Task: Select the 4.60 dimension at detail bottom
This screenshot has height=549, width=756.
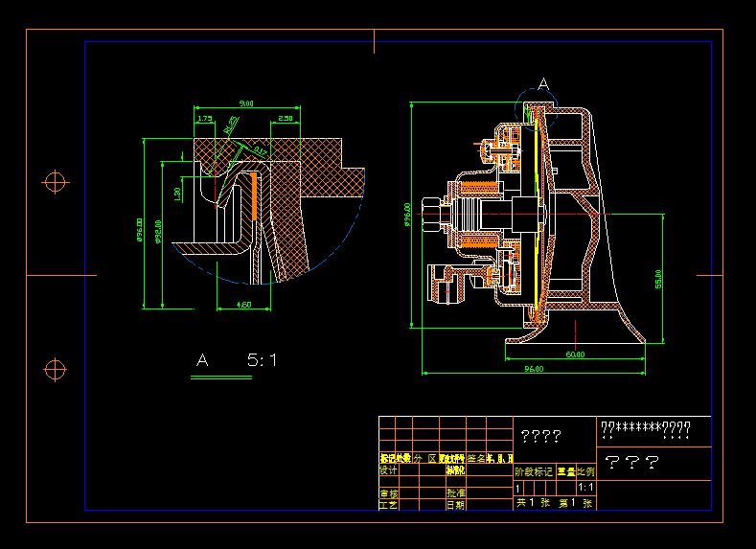Action: [243, 305]
